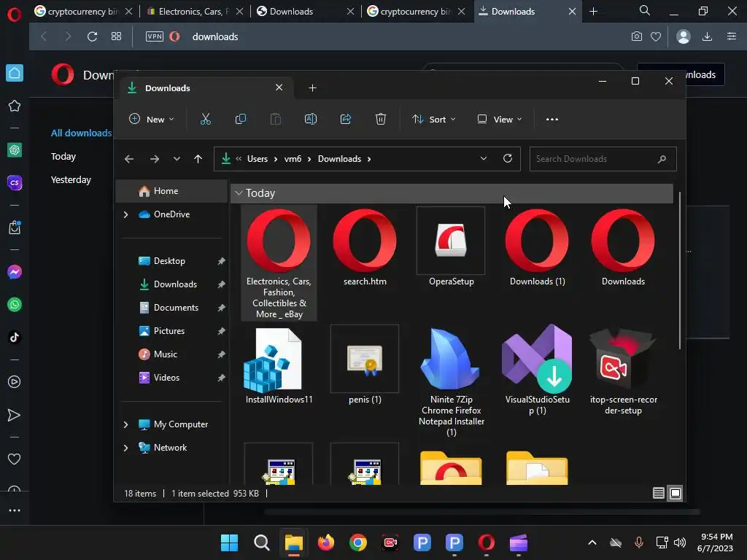The height and width of the screenshot is (560, 747).
Task: Open the View dropdown menu
Action: (500, 119)
